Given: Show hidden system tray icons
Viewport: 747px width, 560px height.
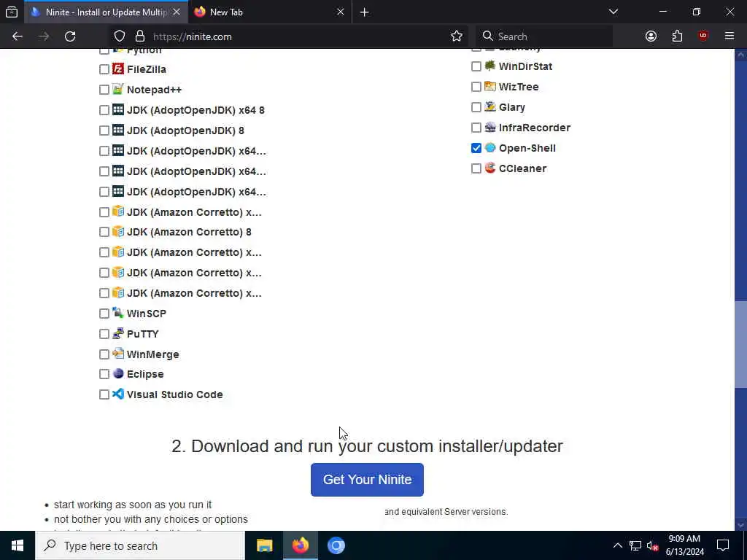Looking at the screenshot, I should click(x=617, y=545).
